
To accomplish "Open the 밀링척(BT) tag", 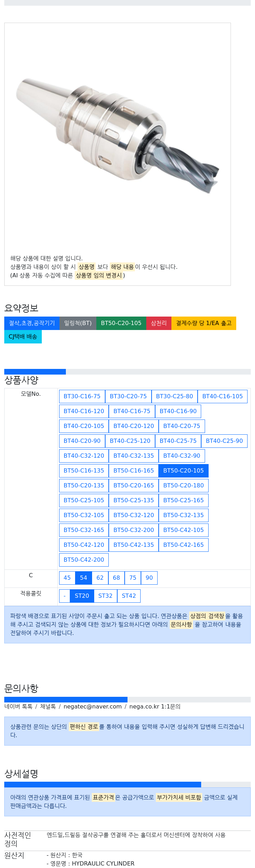I will point(78,323).
